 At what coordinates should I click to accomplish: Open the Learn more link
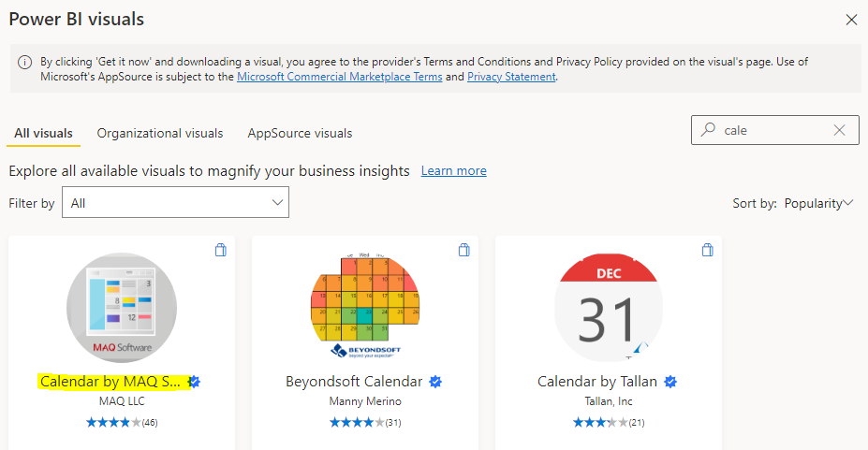453,171
